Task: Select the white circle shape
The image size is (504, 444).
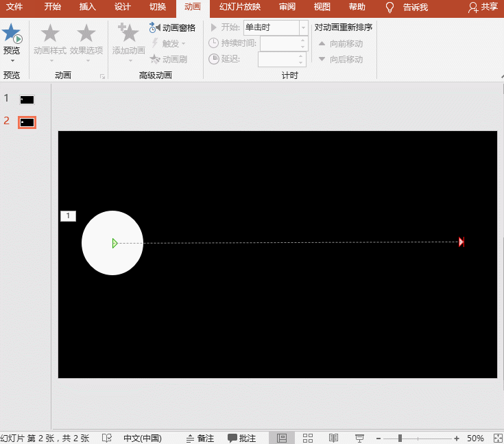Action: 112,243
